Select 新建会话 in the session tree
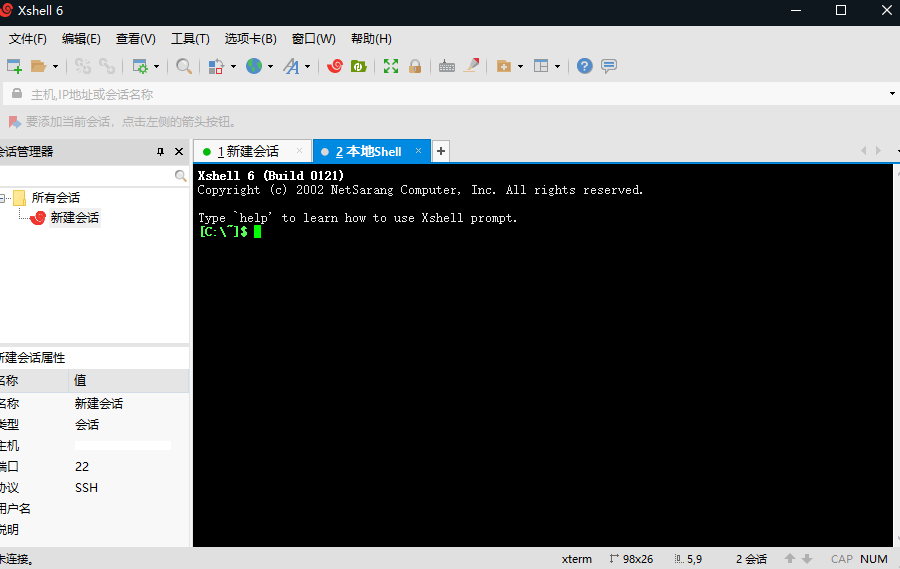Viewport: 900px width, 569px height. click(x=74, y=218)
